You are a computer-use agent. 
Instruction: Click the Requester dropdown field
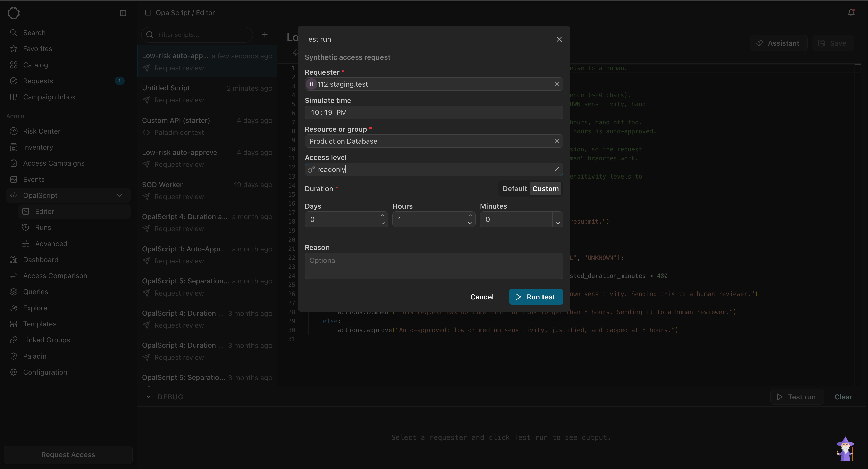click(x=434, y=84)
